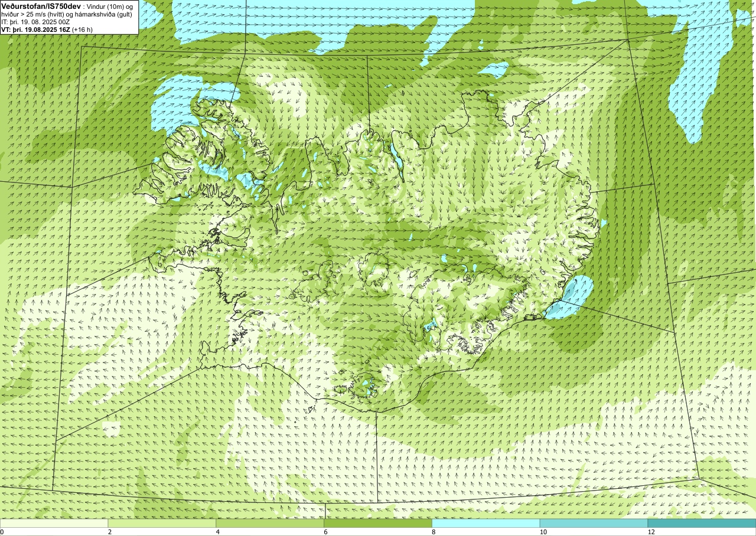Click the olive green 6–8 legend swatch

click(x=378, y=523)
